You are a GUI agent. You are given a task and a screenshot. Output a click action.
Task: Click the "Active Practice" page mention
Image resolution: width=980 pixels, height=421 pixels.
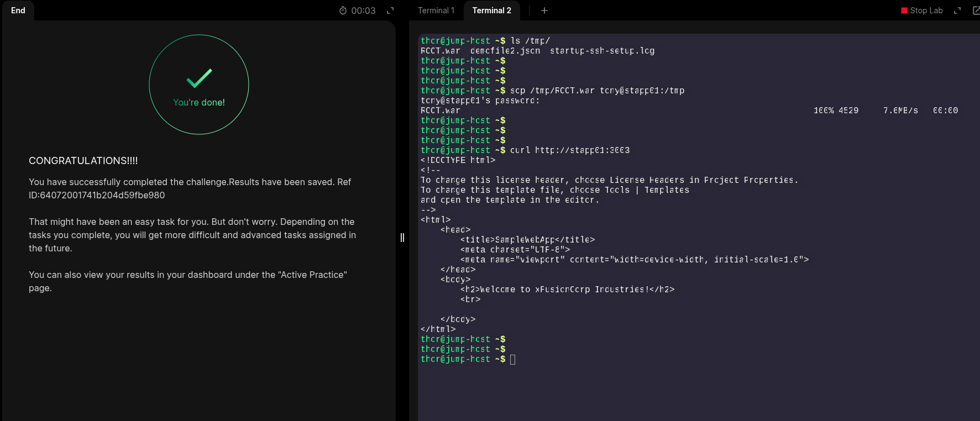(312, 275)
